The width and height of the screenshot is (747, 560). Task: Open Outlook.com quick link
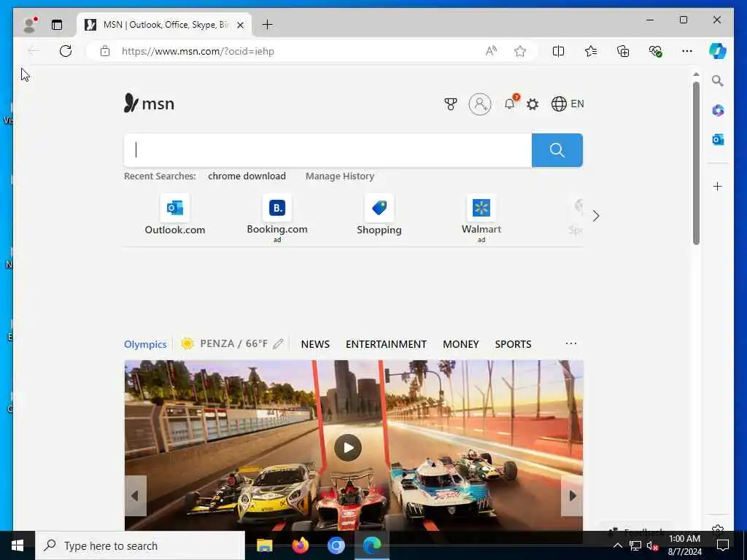click(175, 215)
